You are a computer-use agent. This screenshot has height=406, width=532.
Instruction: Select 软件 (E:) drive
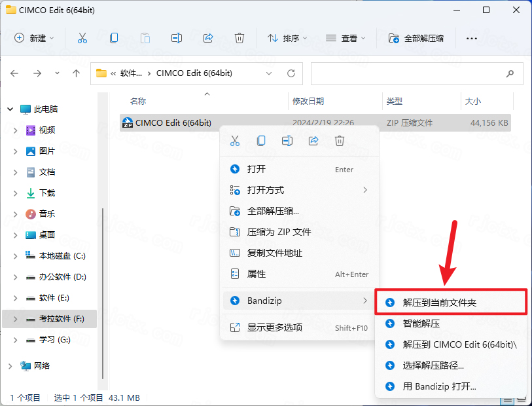pyautogui.click(x=54, y=298)
